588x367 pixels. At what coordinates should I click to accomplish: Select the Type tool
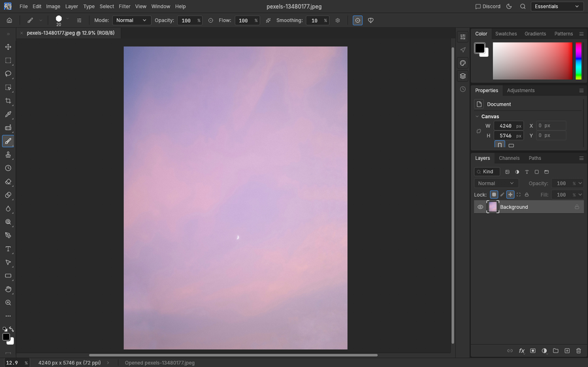[x=8, y=249]
